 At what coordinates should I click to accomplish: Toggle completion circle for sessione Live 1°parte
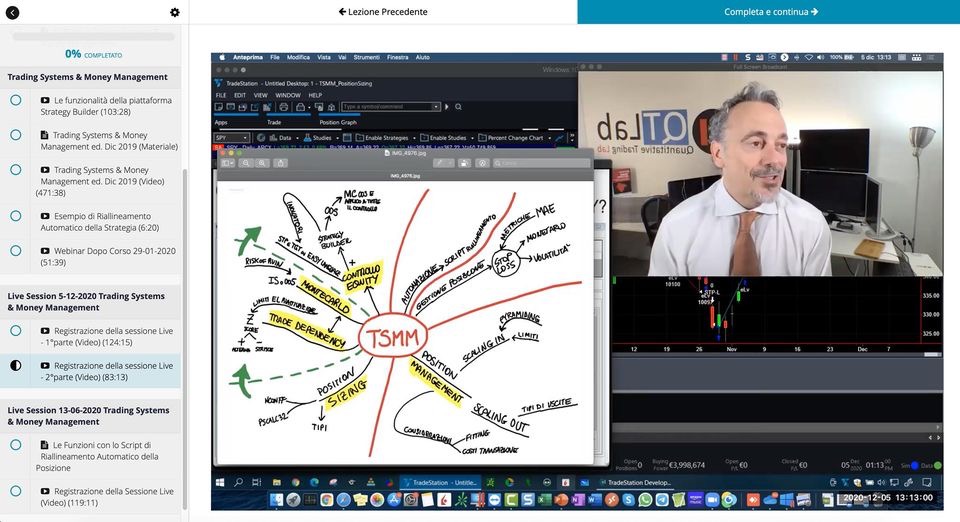(16, 330)
